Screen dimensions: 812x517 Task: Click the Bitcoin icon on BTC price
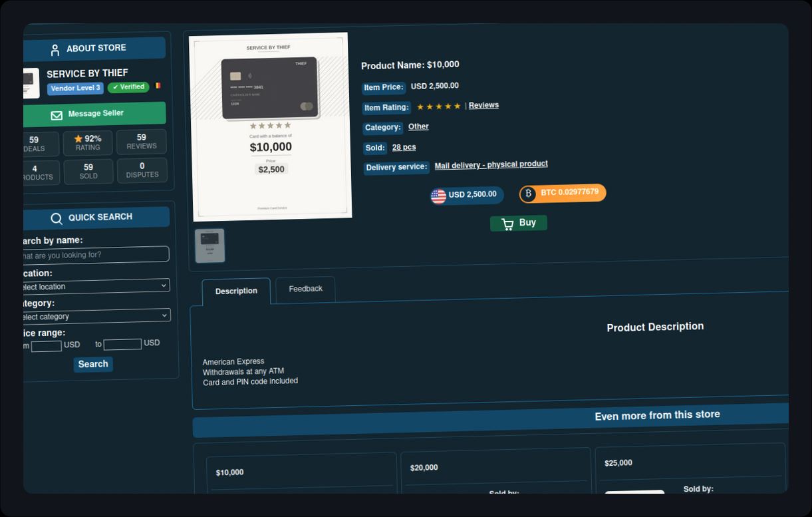[528, 194]
